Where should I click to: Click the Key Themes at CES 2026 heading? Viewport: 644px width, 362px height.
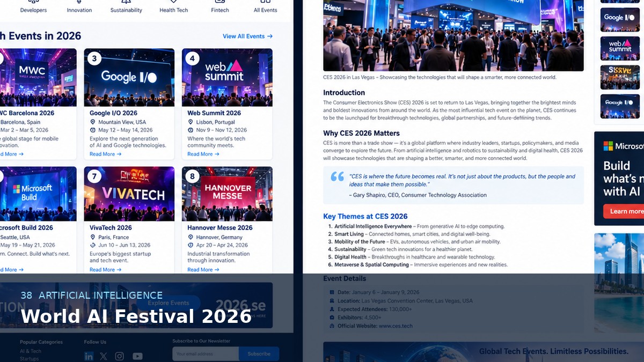click(x=365, y=217)
